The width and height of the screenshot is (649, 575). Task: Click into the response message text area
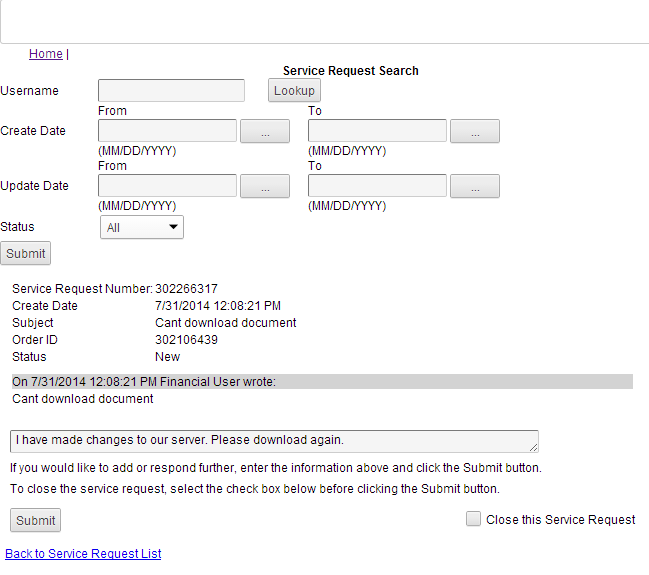[270, 441]
